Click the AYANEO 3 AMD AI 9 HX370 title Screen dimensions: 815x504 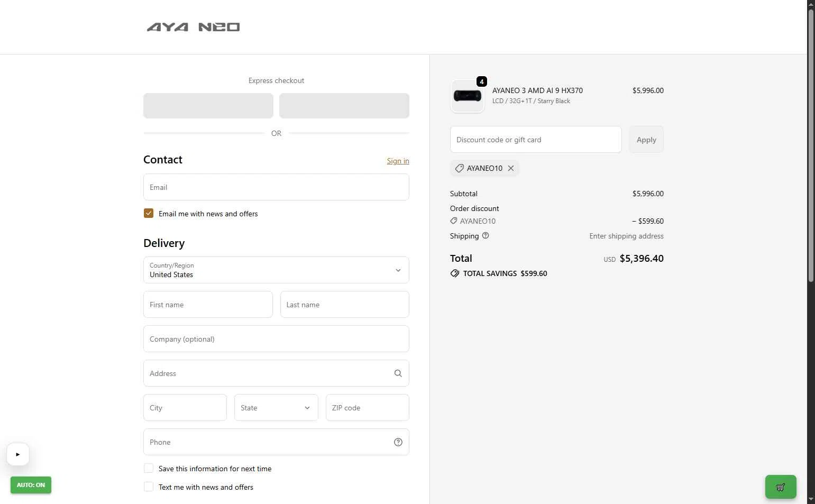point(537,90)
